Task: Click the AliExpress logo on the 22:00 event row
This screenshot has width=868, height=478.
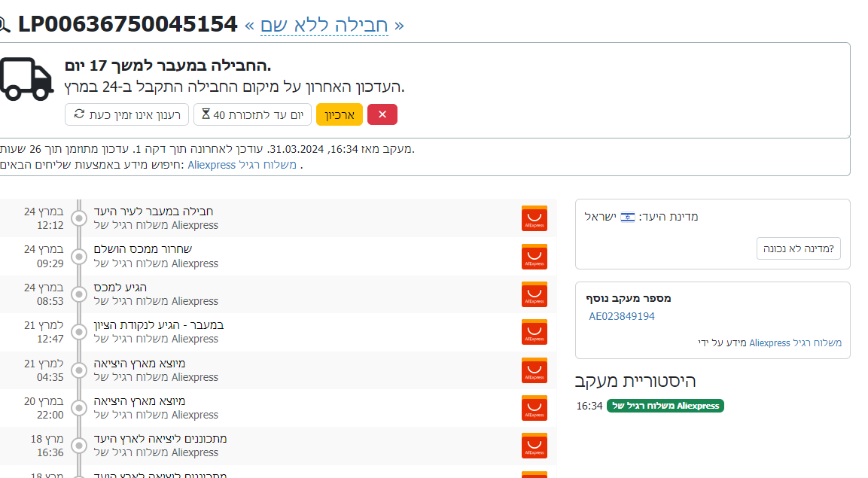Action: [535, 408]
